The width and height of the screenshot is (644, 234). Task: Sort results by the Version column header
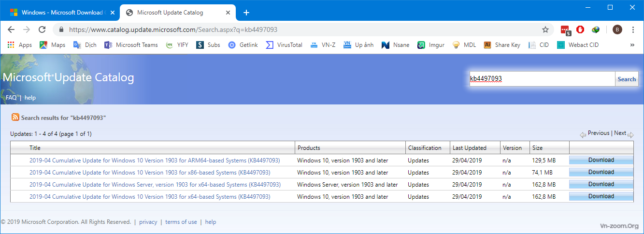pyautogui.click(x=512, y=148)
